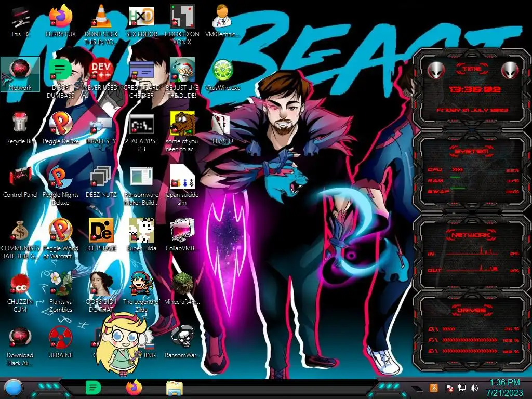Open the red fuzzy CHUZZIN creature icon
Screen dimensions: 532x399
[20, 293]
